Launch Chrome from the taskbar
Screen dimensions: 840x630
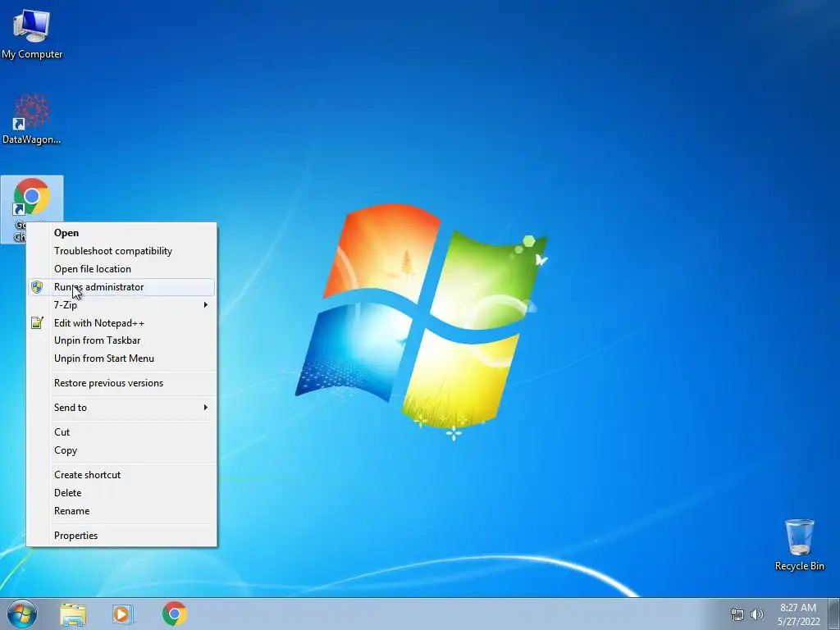[x=174, y=614]
